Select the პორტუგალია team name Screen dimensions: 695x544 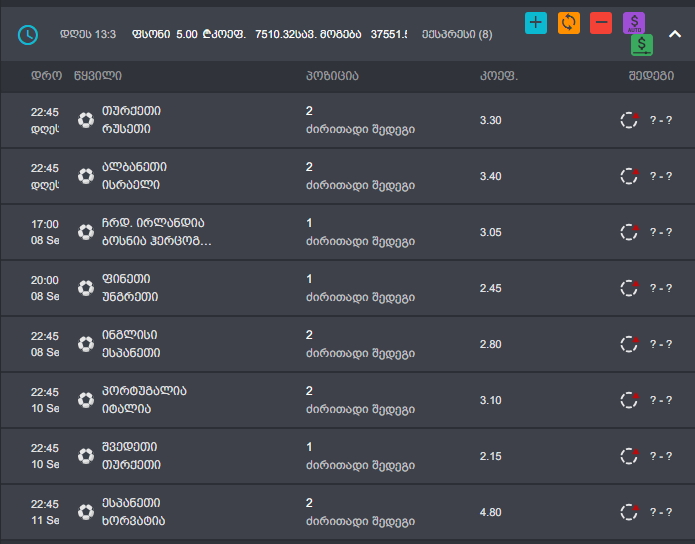(144, 391)
